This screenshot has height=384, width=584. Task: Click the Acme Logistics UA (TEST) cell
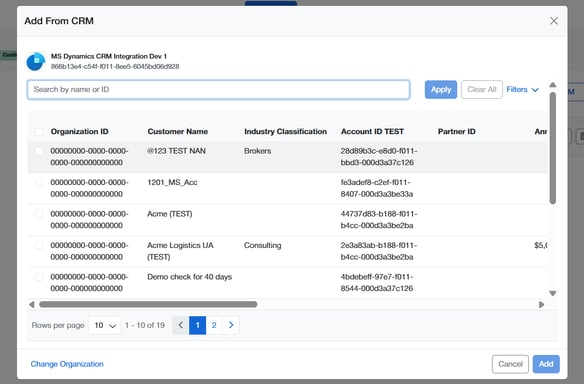tap(180, 251)
